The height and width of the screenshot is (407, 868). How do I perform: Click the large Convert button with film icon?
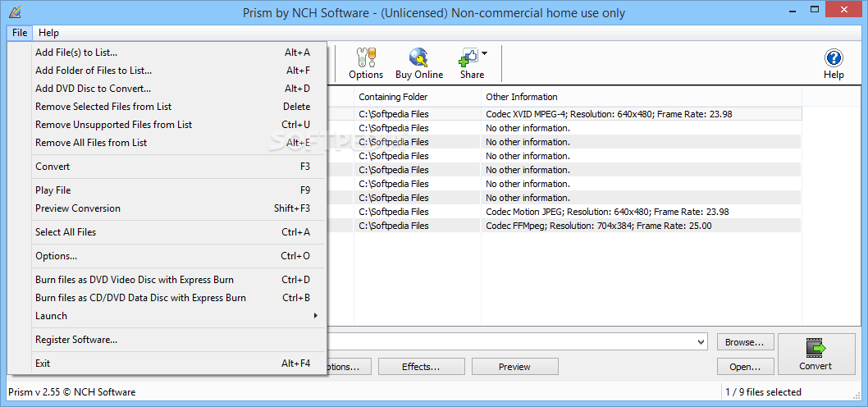click(815, 354)
